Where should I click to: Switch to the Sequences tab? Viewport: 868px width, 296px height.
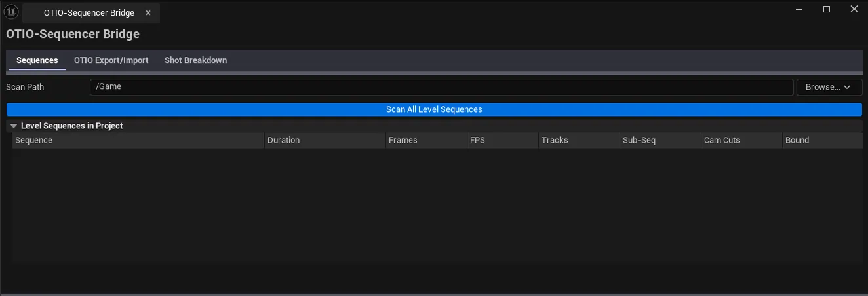37,60
